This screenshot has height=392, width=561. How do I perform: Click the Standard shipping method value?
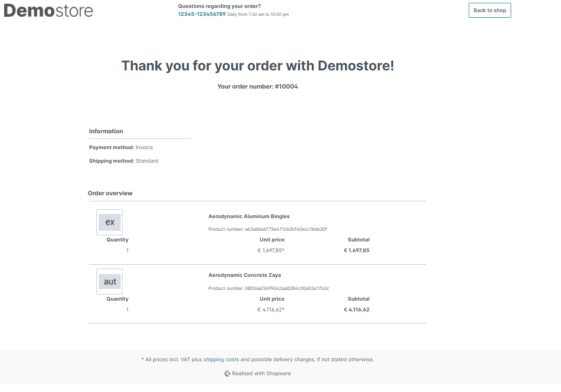[147, 161]
